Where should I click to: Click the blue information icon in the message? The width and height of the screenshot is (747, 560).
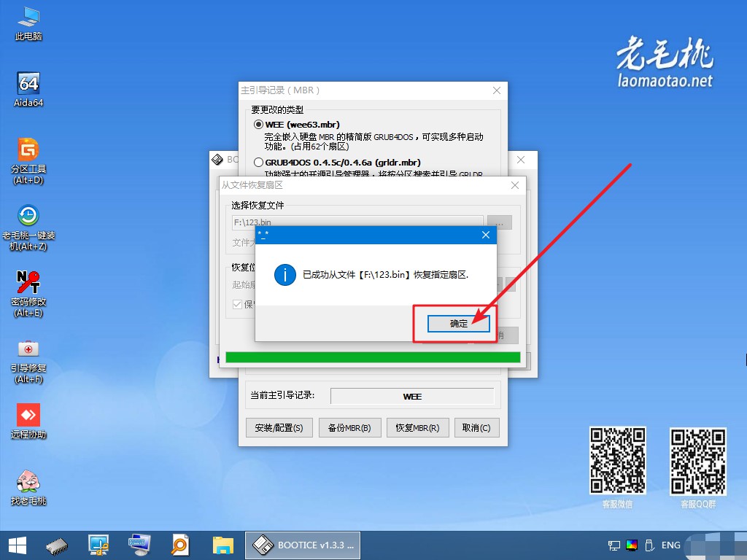coord(285,275)
